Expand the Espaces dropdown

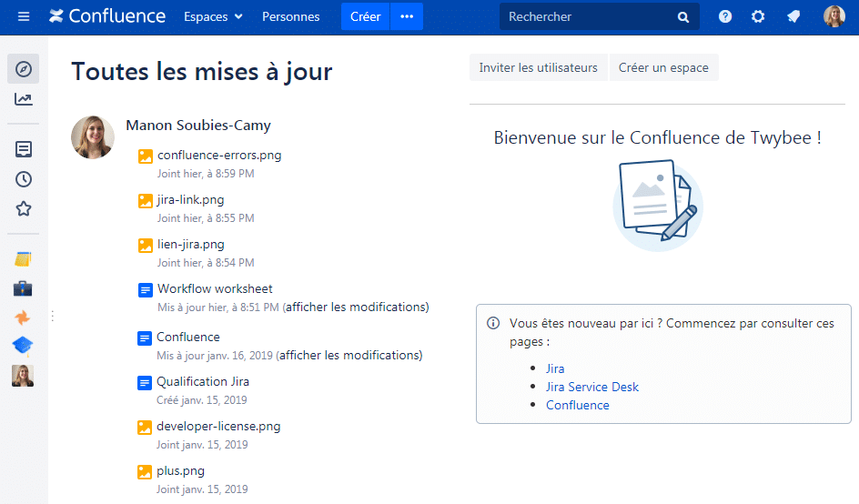pyautogui.click(x=213, y=17)
